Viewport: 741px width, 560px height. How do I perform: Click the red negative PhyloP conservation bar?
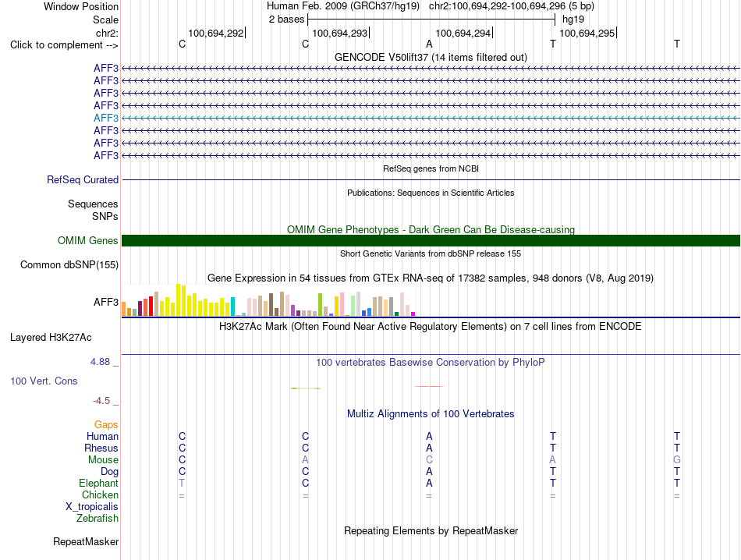(x=429, y=386)
